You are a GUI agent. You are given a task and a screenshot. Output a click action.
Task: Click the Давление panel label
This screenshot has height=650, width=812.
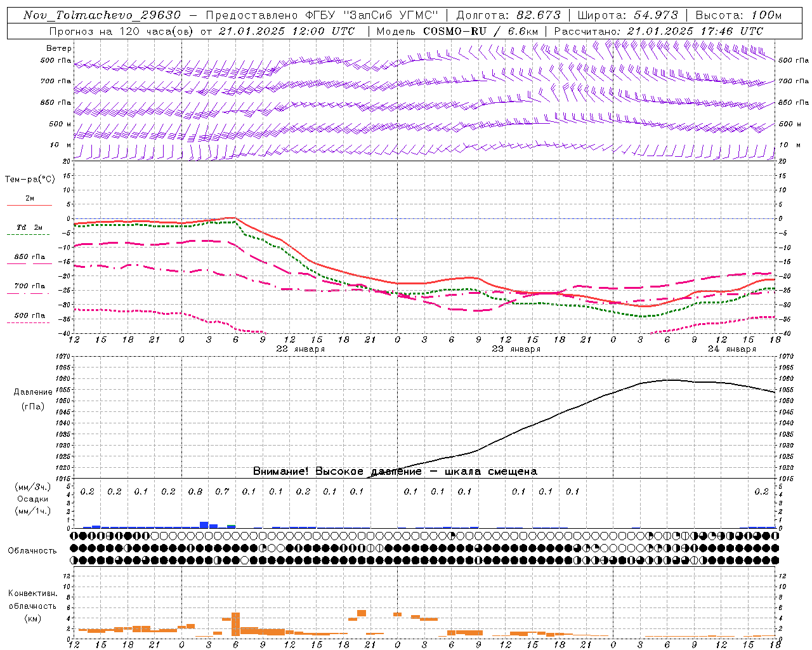point(32,392)
